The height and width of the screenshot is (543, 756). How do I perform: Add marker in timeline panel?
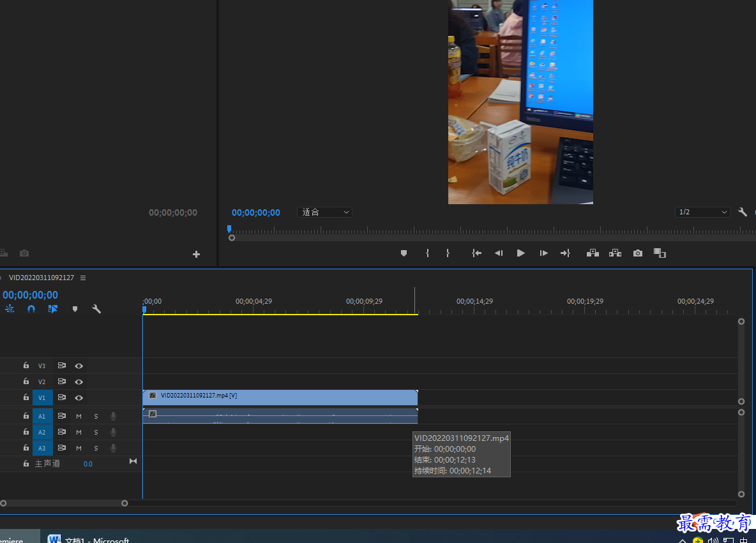(x=75, y=309)
